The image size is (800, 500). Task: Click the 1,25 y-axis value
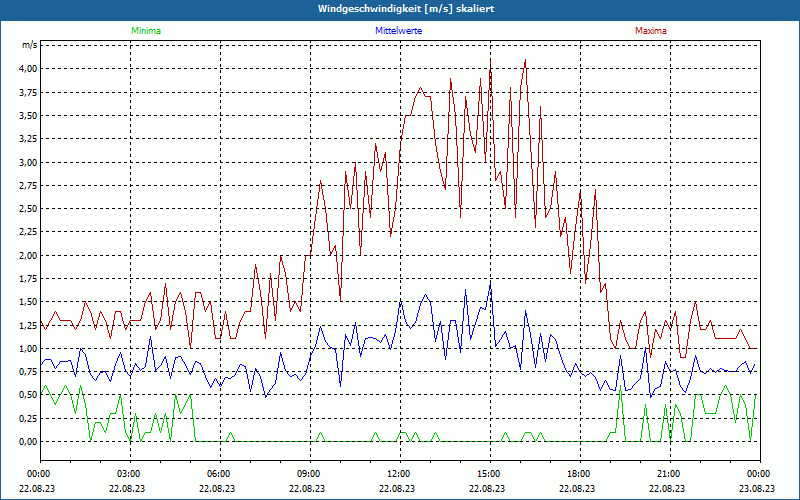coord(29,326)
